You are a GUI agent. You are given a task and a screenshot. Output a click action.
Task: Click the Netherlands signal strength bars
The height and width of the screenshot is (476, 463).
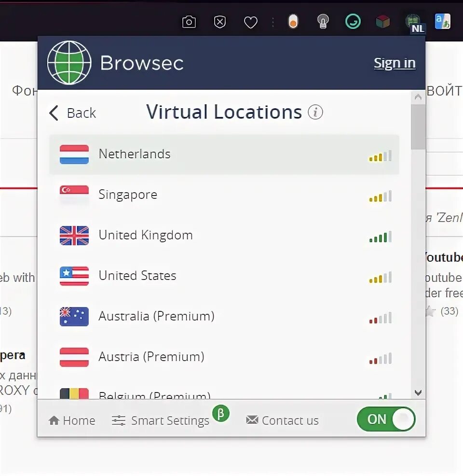pos(380,156)
